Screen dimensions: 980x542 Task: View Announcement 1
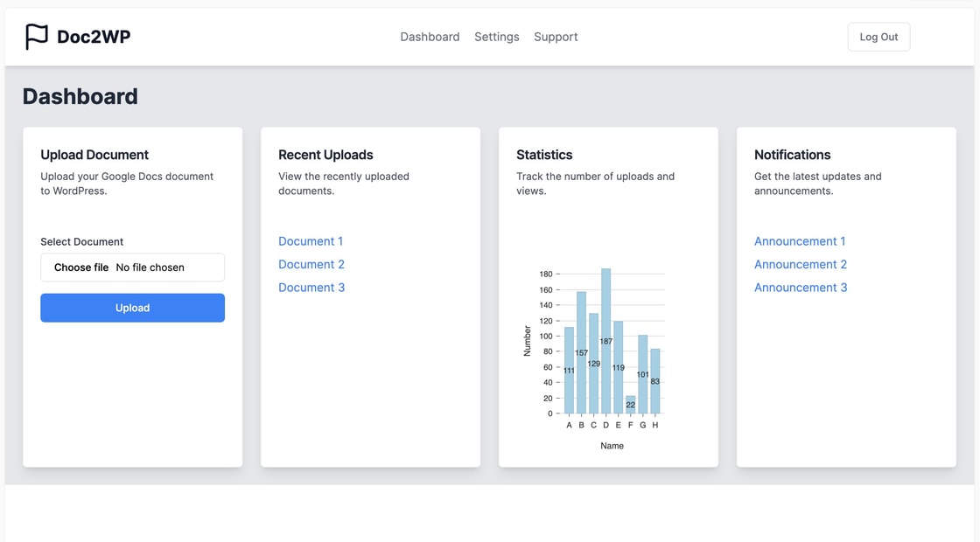(x=800, y=241)
